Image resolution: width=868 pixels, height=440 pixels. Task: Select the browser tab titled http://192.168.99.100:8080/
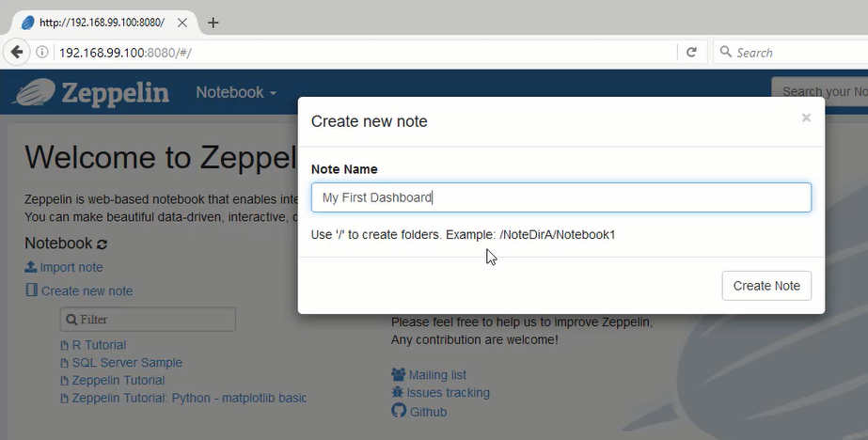click(x=102, y=23)
